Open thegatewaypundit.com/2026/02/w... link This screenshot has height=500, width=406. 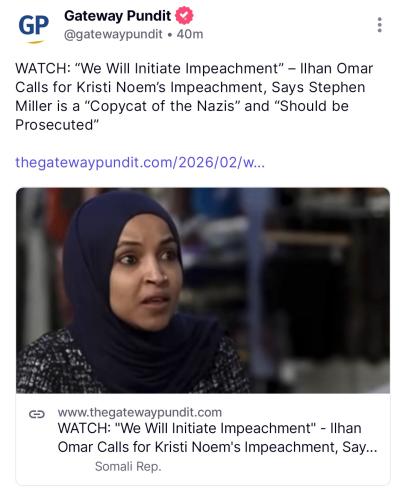click(140, 162)
